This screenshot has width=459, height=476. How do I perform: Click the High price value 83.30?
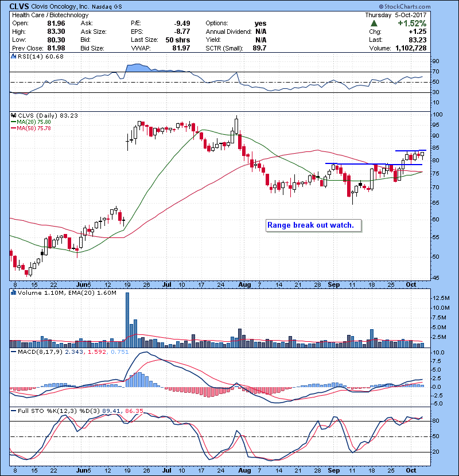[x=56, y=32]
